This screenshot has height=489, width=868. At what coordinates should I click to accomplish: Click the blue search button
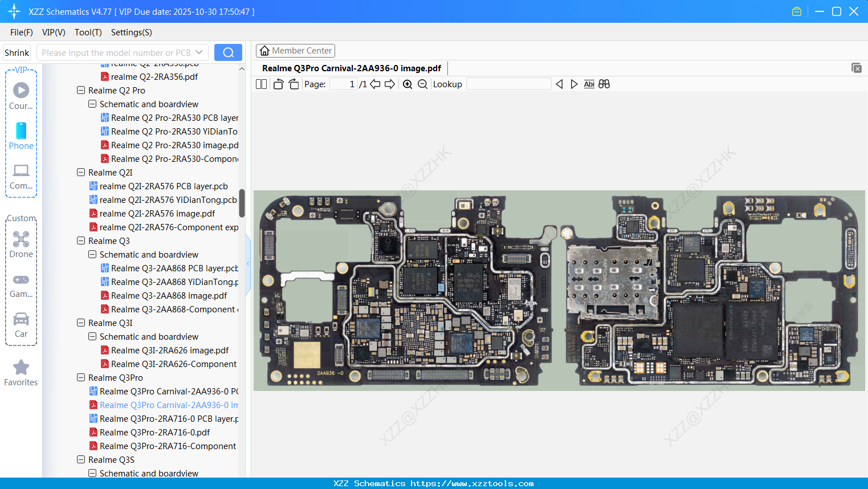(228, 52)
